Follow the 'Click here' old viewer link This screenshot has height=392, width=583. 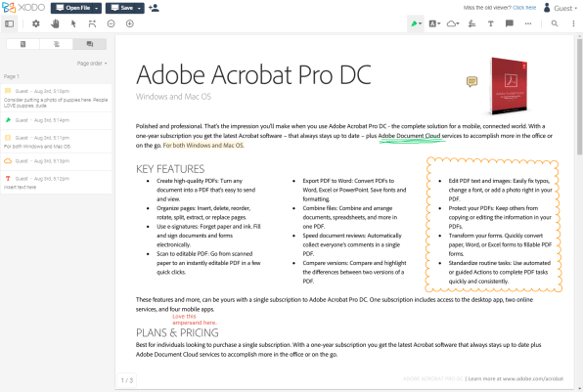coord(524,8)
